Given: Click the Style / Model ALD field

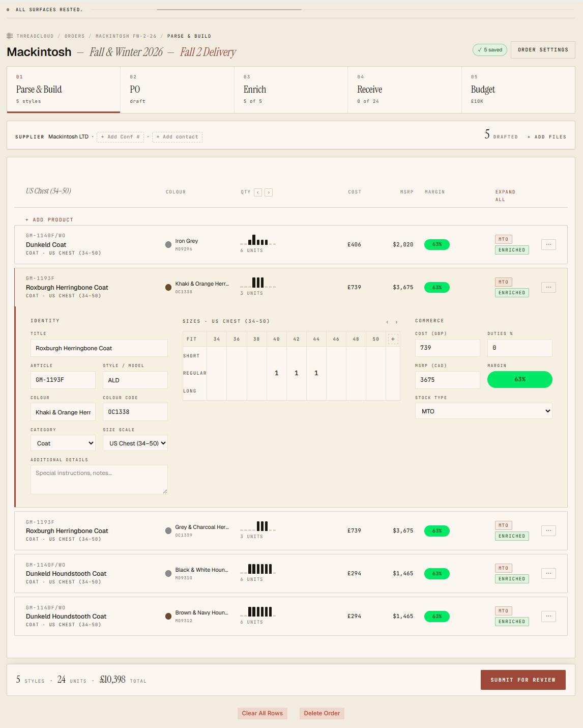Looking at the screenshot, I should [x=135, y=380].
